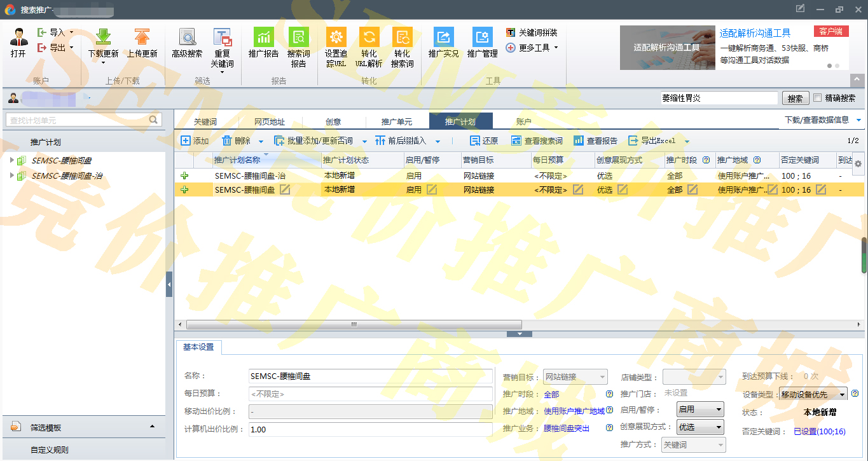Click 设置追踪URL icon
The image size is (868, 461).
336,37
